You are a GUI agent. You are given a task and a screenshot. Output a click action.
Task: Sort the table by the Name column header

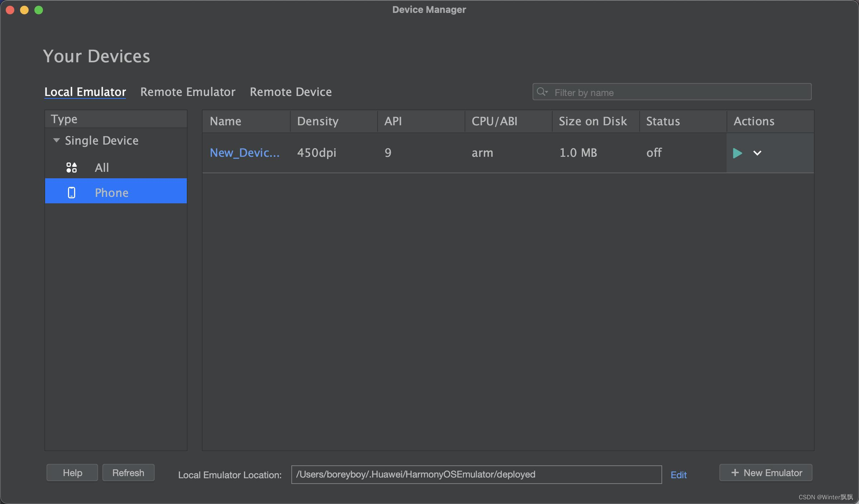click(x=225, y=121)
